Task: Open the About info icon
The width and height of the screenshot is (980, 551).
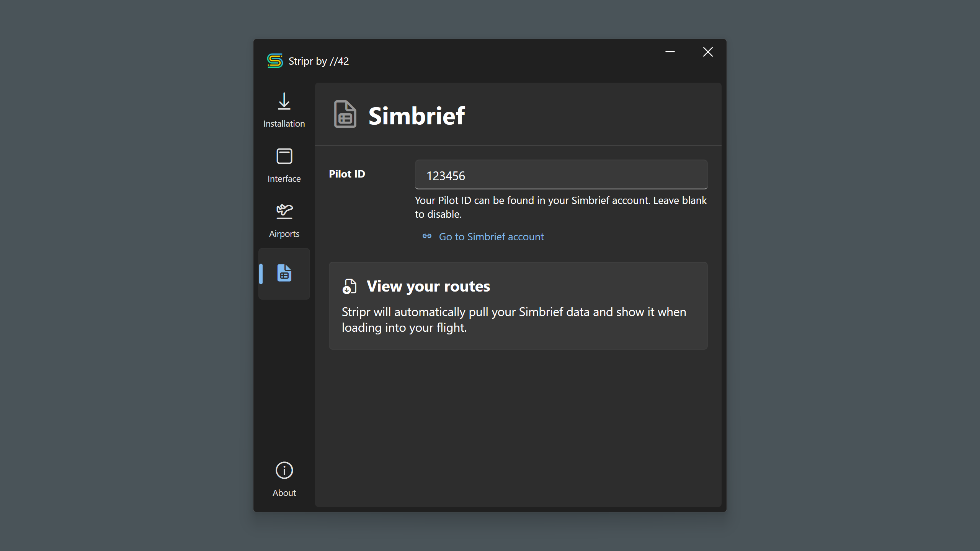Action: point(284,470)
